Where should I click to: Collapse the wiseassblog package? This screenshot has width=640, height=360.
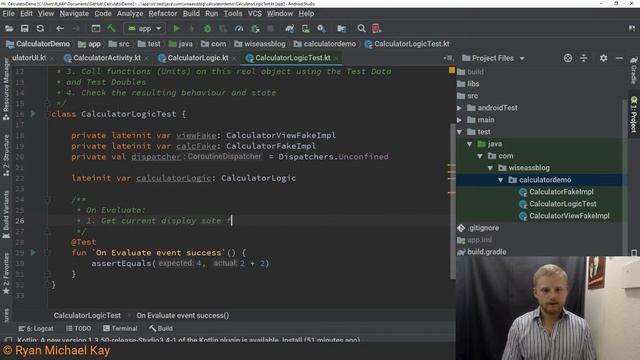(490, 168)
